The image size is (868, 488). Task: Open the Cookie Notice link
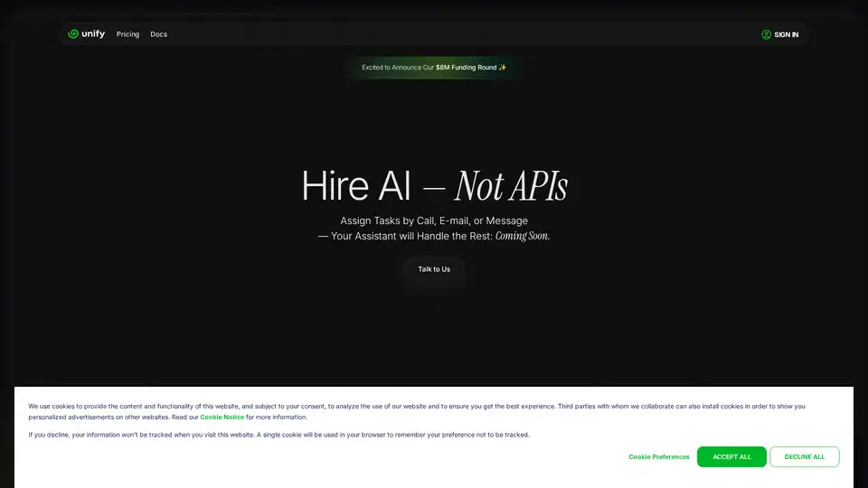[222, 418]
